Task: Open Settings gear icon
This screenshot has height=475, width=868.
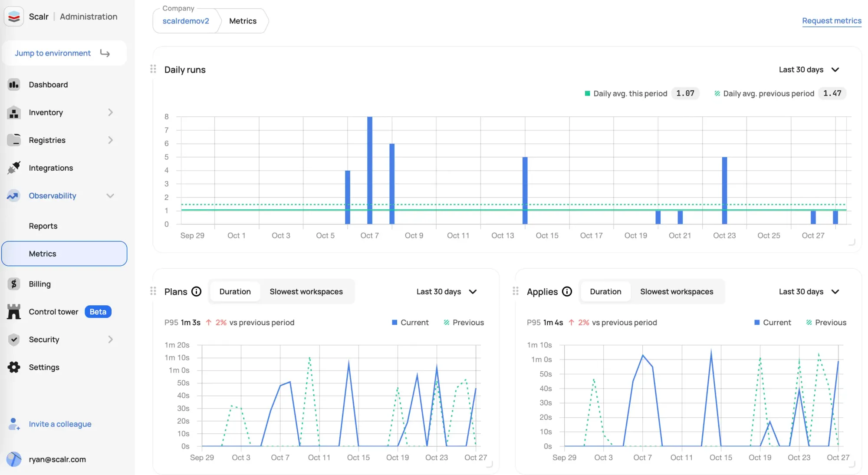Action: tap(14, 367)
